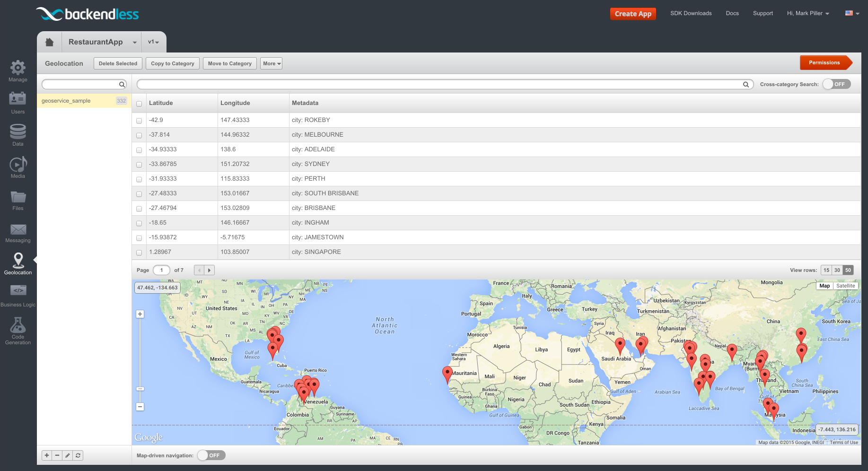This screenshot has height=471, width=868.
Task: Switch the map to Satellite view
Action: pyautogui.click(x=846, y=286)
